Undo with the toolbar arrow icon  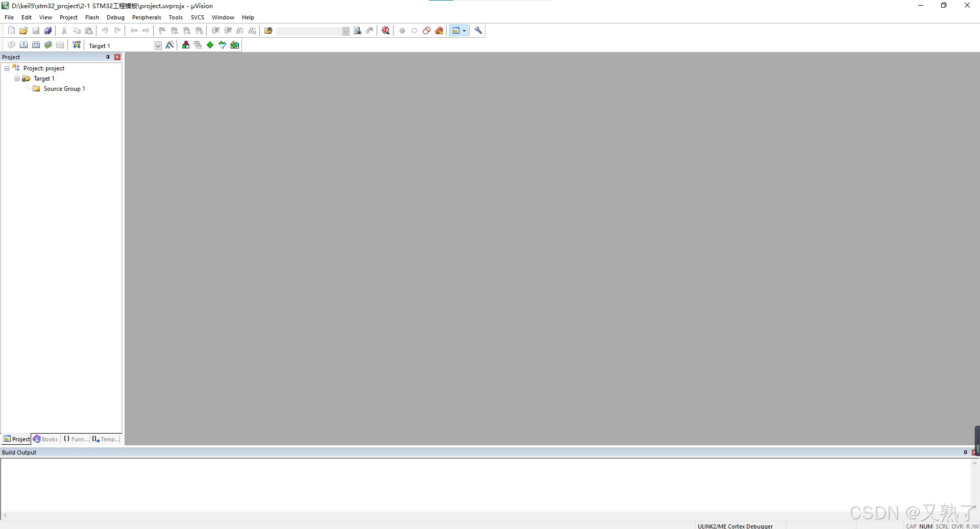click(x=105, y=31)
